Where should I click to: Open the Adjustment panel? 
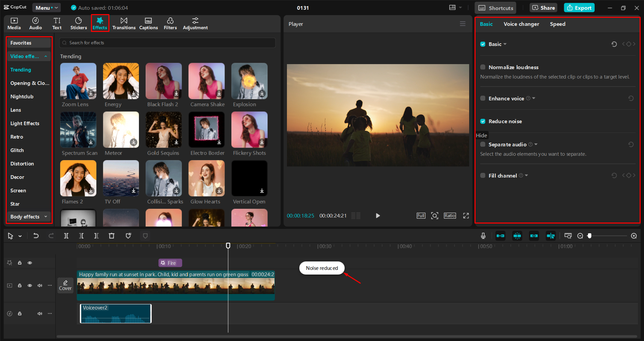click(195, 23)
